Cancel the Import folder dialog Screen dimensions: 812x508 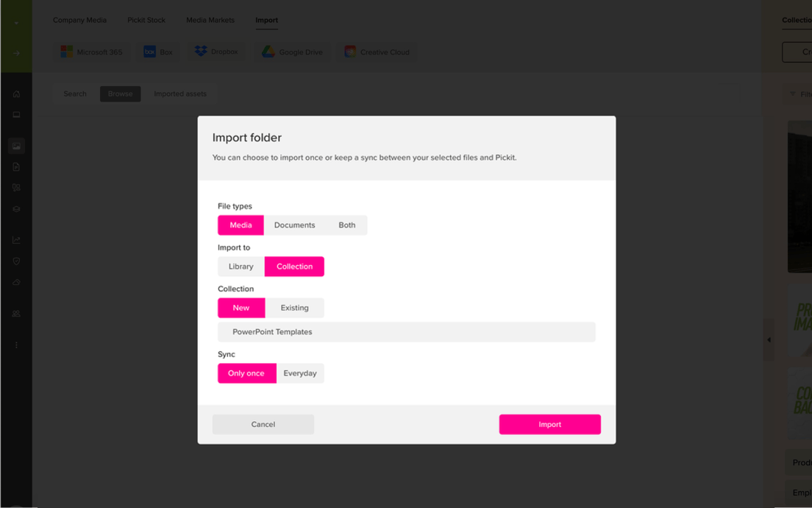pos(263,424)
